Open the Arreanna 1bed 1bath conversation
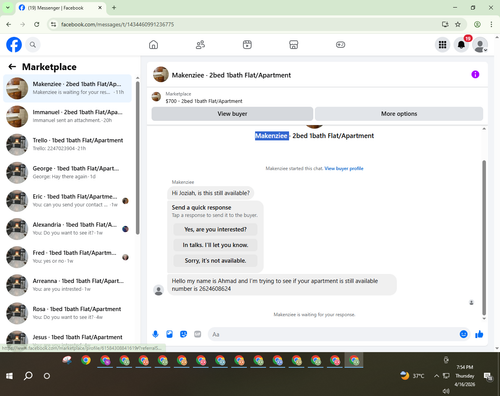The width and height of the screenshot is (500, 396). pyautogui.click(x=67, y=285)
